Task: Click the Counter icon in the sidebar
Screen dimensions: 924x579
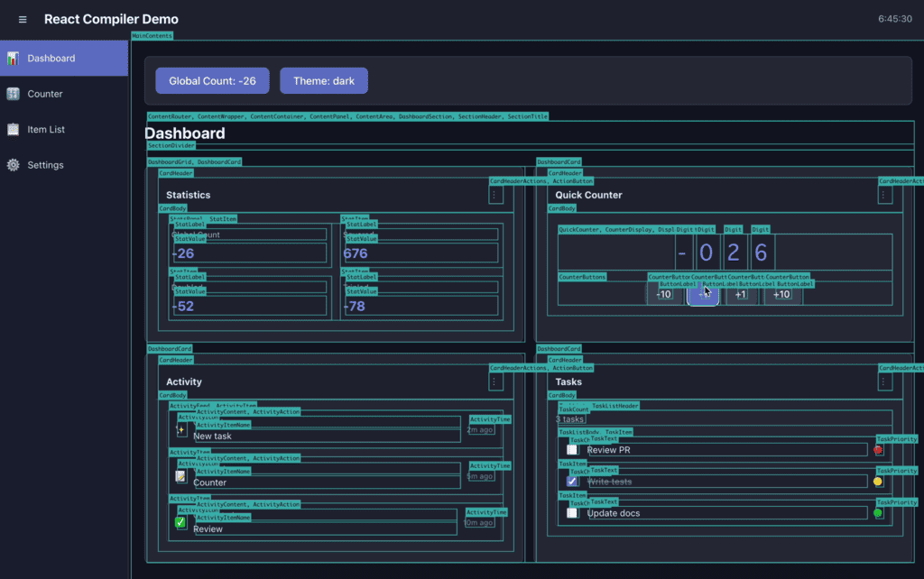Action: [13, 94]
